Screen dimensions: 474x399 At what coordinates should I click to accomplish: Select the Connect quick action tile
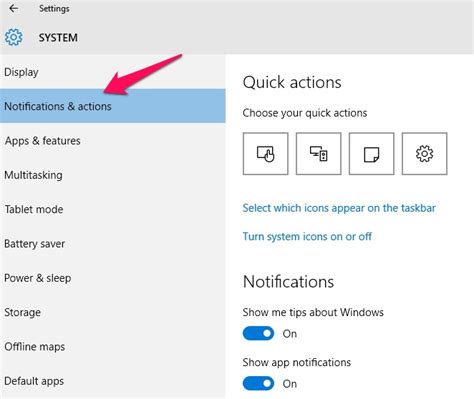318,154
